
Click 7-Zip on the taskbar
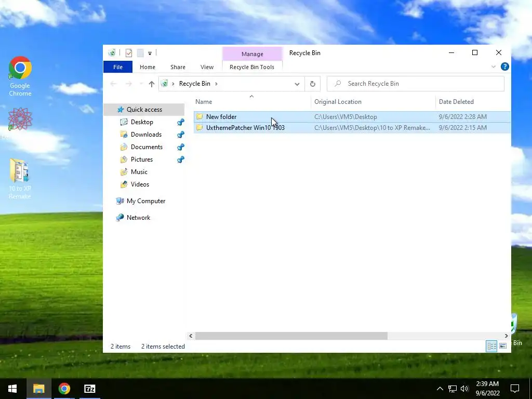pos(90,389)
